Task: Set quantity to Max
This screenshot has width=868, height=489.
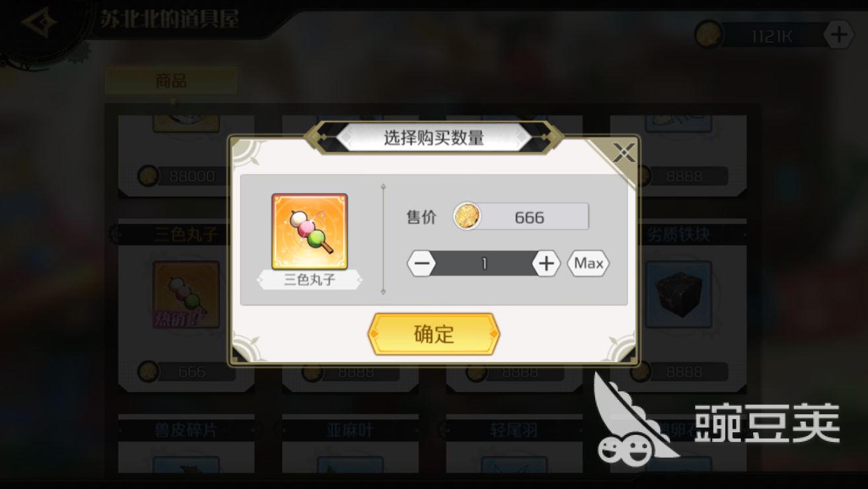Action: (x=588, y=264)
